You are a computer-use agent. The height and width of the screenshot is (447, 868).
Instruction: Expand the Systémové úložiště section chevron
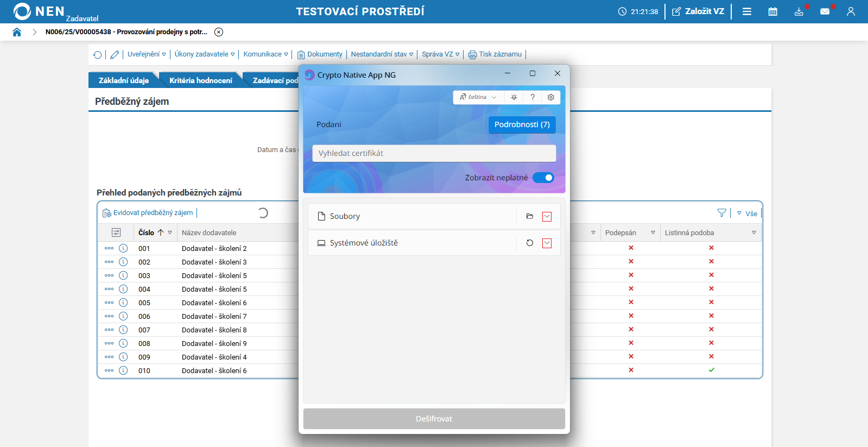tap(547, 243)
